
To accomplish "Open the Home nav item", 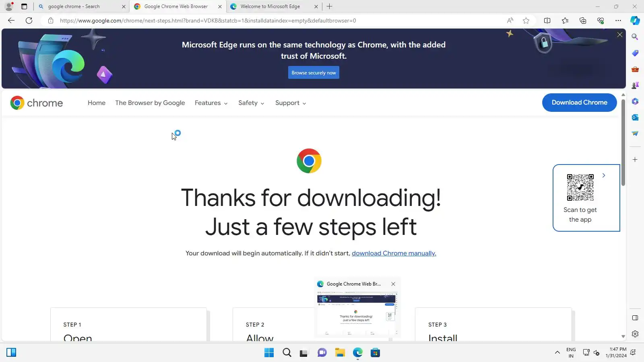I will tap(97, 103).
